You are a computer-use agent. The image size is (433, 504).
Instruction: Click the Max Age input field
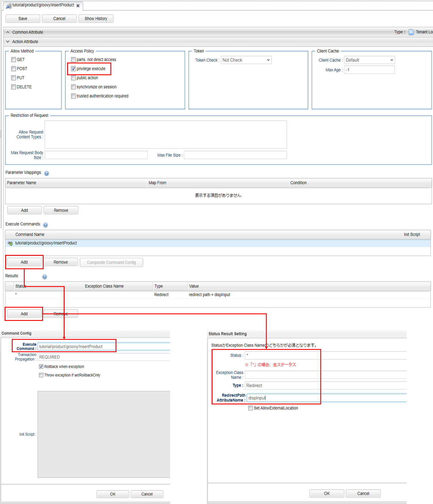[369, 70]
